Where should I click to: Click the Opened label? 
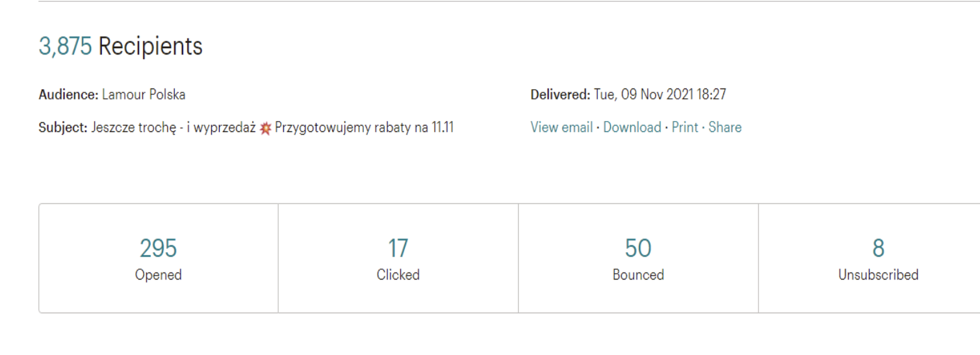coord(158,275)
